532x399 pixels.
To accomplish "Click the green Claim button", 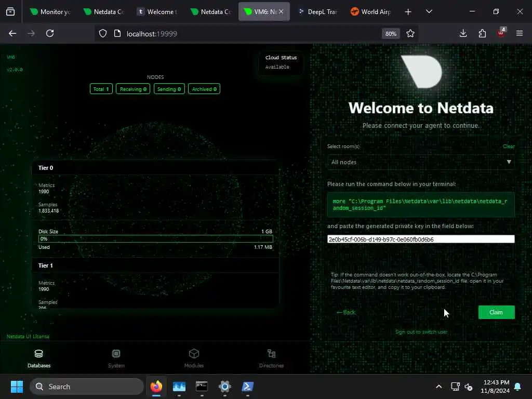I will (x=496, y=312).
